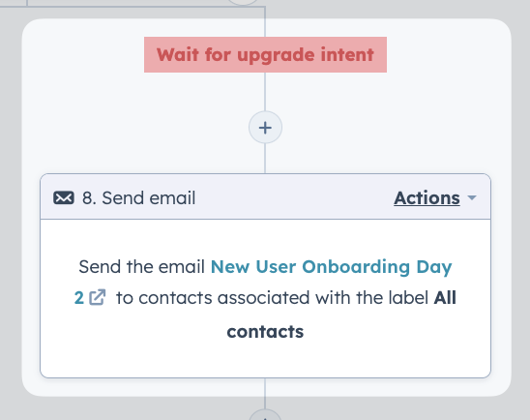Screen dimensions: 530x420
Task: Click the envelope icon in step 8 header
Action: pyautogui.click(x=64, y=197)
